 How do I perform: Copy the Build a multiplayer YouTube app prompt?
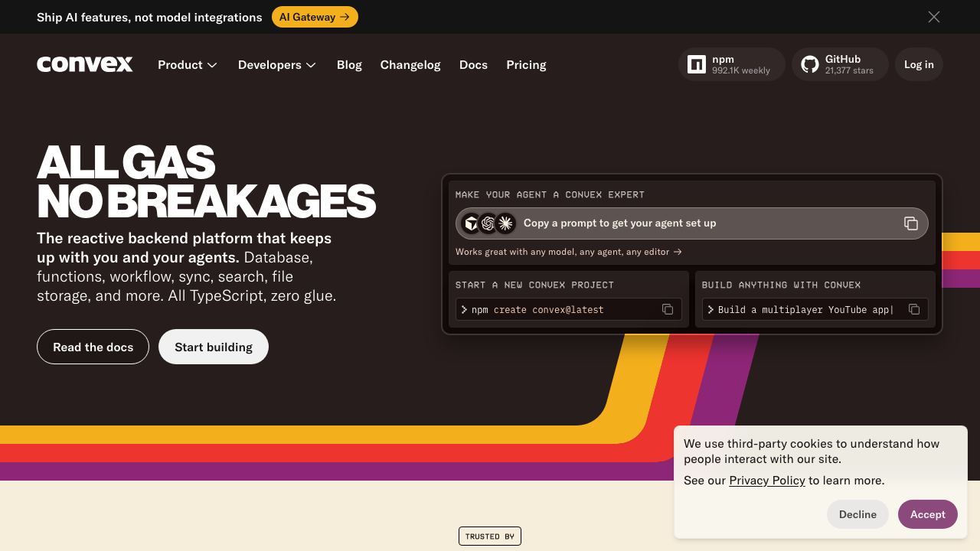(914, 309)
